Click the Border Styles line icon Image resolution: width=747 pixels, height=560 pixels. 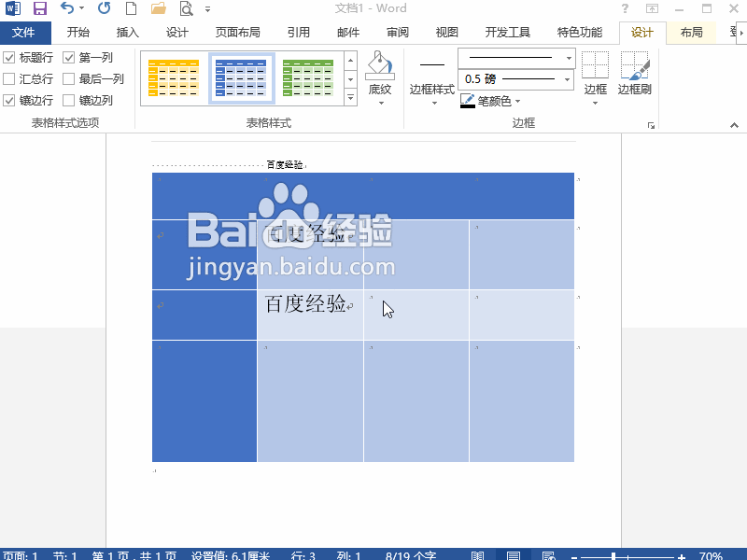click(x=432, y=64)
